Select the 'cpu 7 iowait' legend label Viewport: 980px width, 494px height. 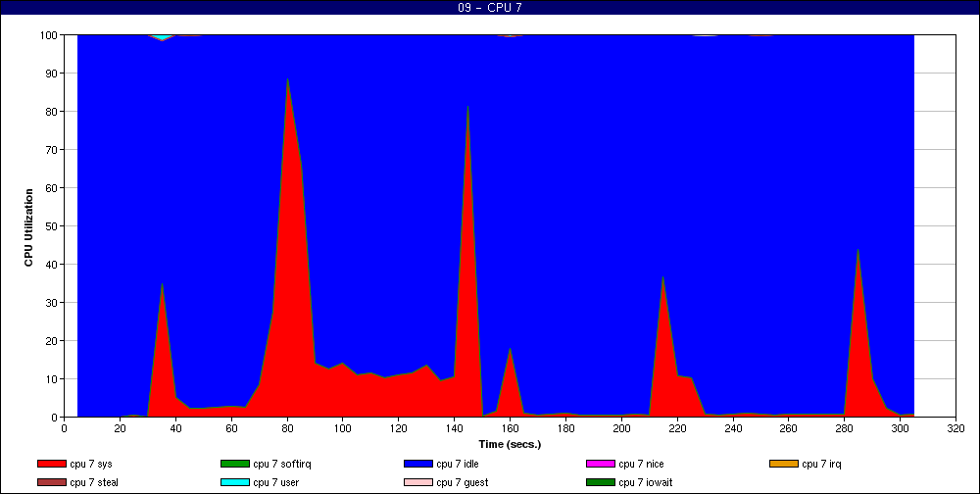646,483
